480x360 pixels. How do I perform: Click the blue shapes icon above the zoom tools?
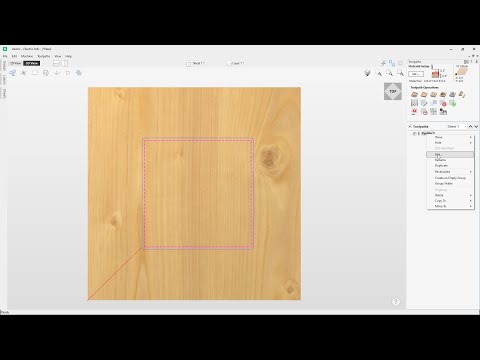pos(392,63)
